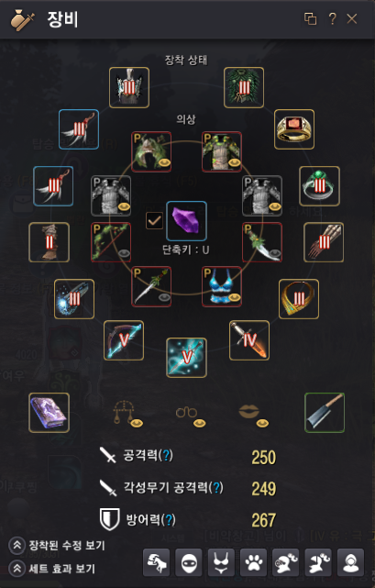Screen dimensions: 375x588
Task: Toggle eye visibility on green helmet costume
Action: (164, 162)
